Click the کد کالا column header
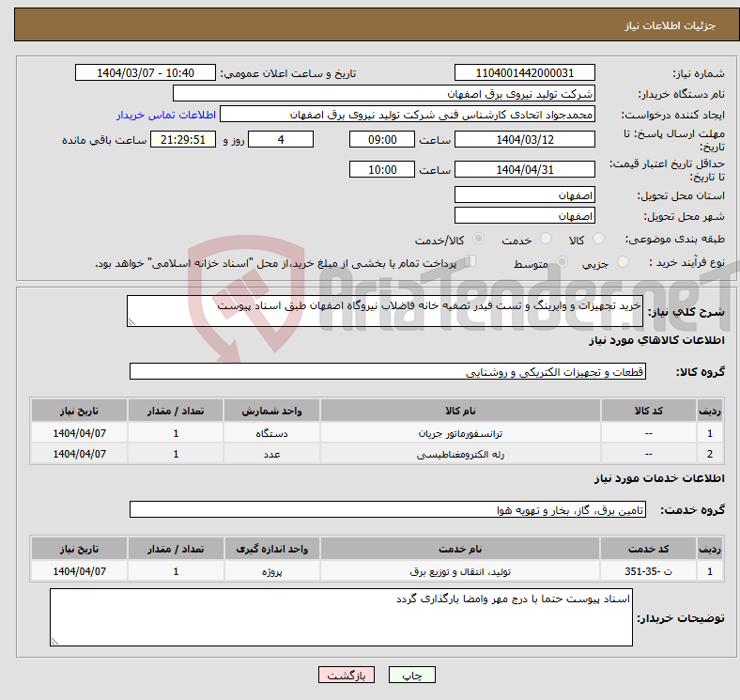Viewport: 740px width, 700px height. pos(649,411)
